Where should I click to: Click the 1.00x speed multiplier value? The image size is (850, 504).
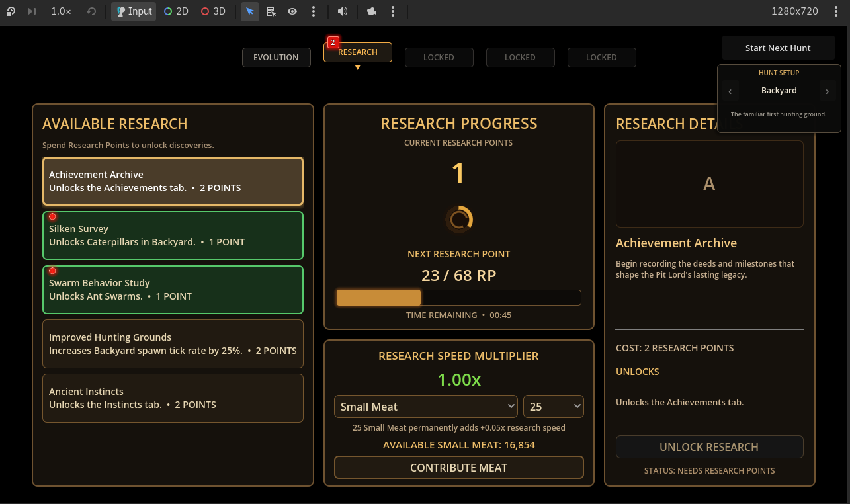click(459, 380)
